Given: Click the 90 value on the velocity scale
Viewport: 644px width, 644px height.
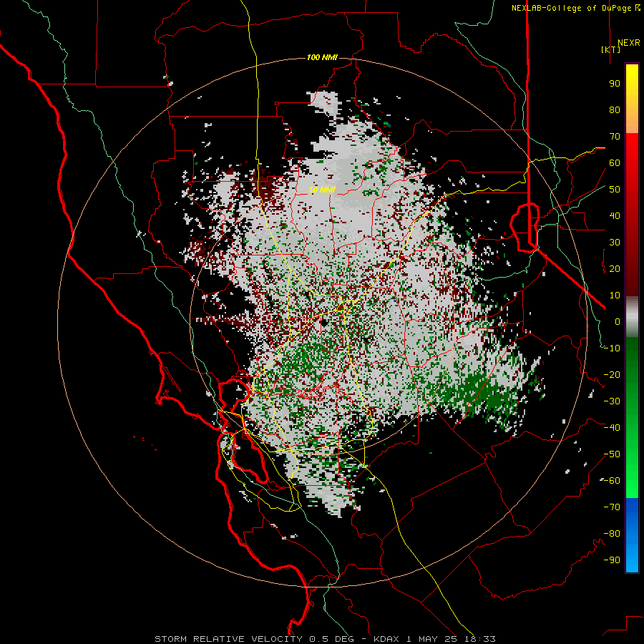Looking at the screenshot, I should tap(615, 84).
